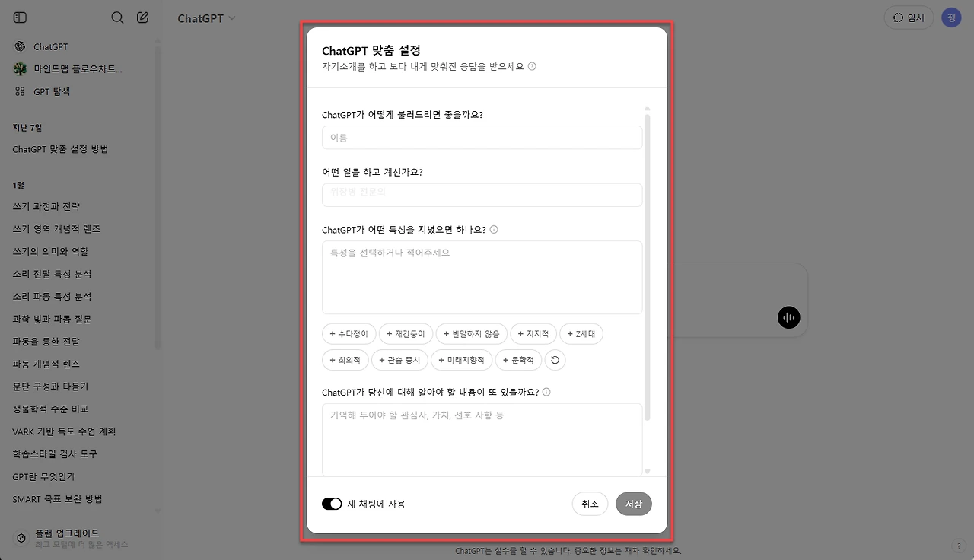Add the 회의적 trait chip
Image resolution: width=974 pixels, height=560 pixels.
coord(345,360)
